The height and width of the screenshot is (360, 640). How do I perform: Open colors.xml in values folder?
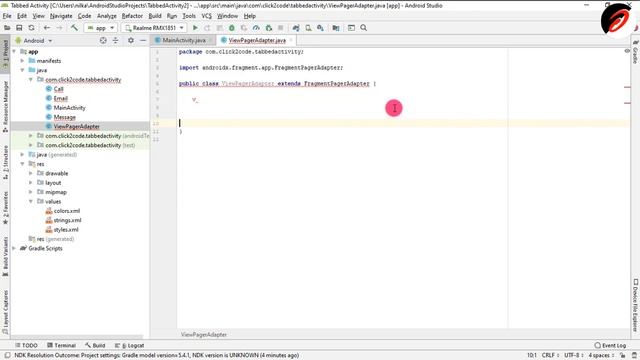click(x=67, y=211)
